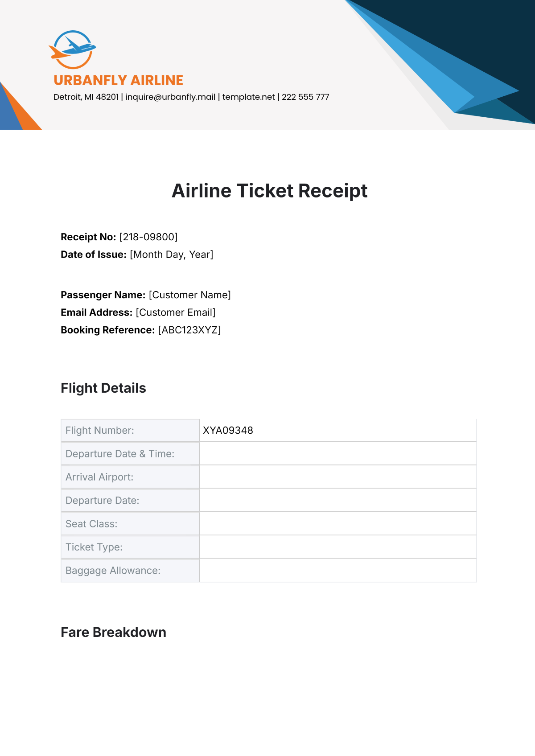Select the [Customer Name] placeholder field
This screenshot has width=535, height=756.
(x=190, y=295)
